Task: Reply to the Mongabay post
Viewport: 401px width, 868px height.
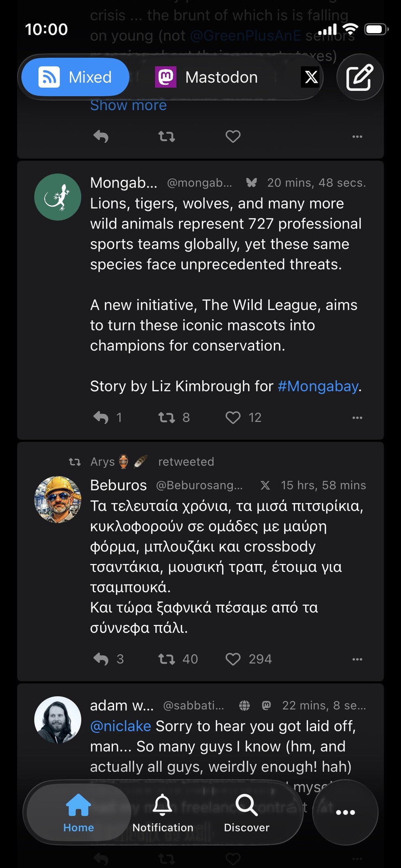Action: tap(101, 417)
